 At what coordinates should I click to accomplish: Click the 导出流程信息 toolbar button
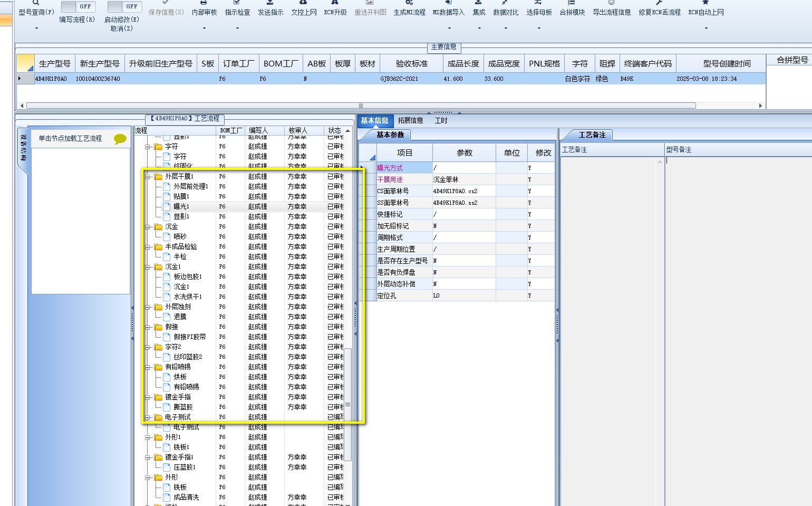tap(612, 8)
